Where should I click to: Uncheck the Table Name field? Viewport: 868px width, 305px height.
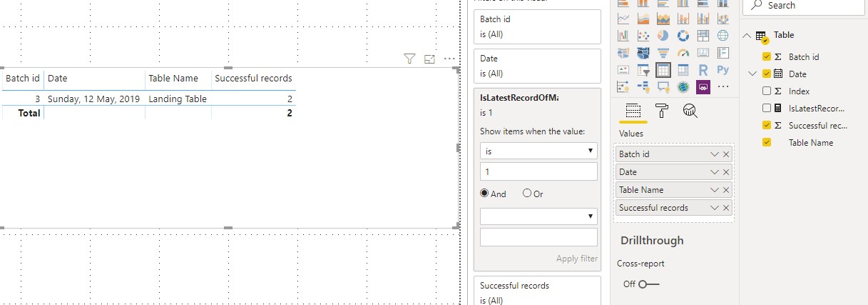point(767,142)
